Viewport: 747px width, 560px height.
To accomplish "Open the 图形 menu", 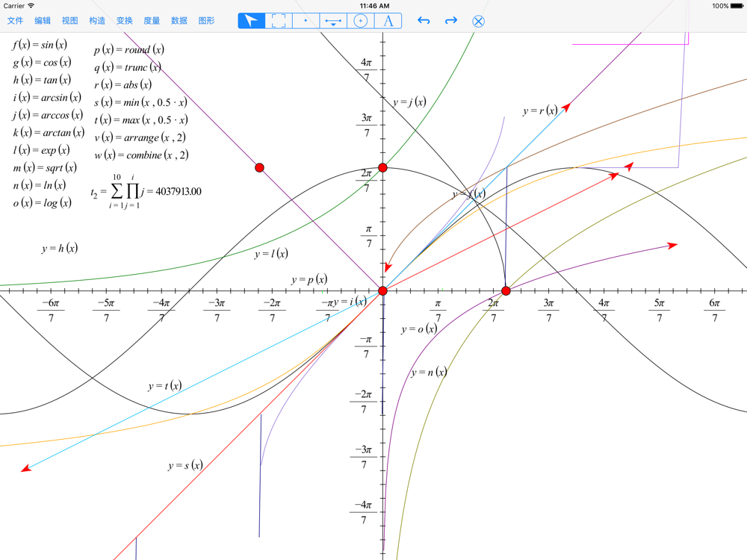I will (x=207, y=21).
